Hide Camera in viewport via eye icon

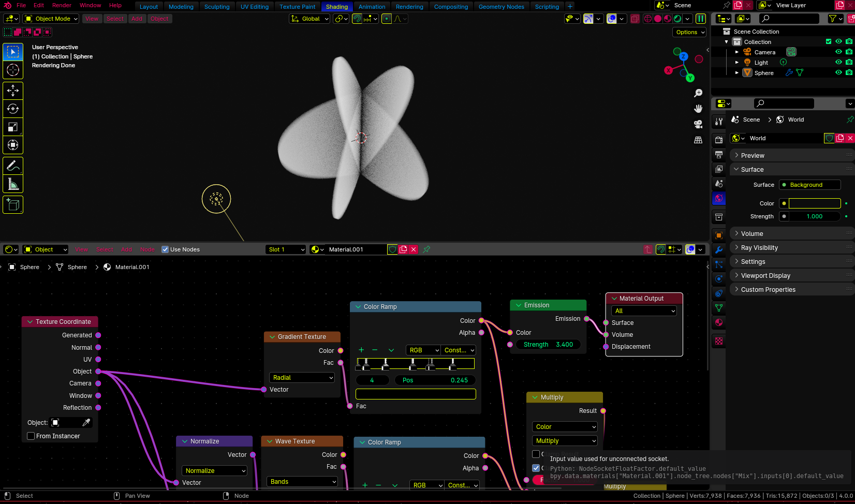point(838,52)
